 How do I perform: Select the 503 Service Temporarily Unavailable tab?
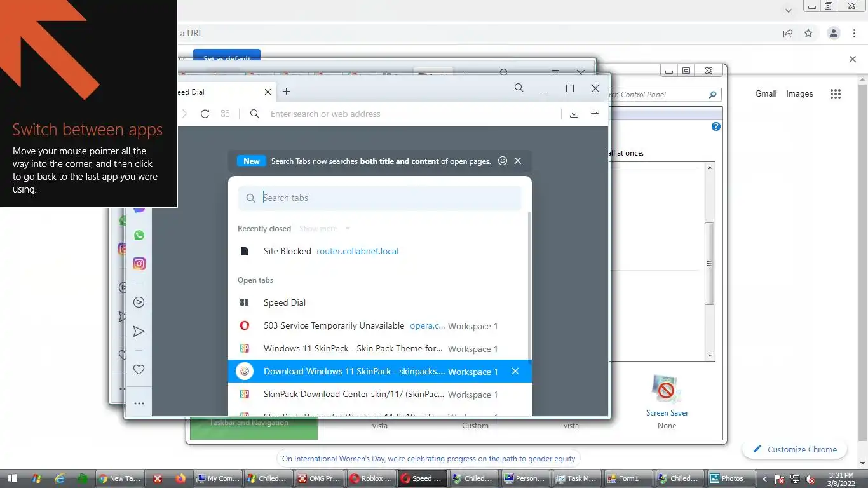[x=380, y=325]
